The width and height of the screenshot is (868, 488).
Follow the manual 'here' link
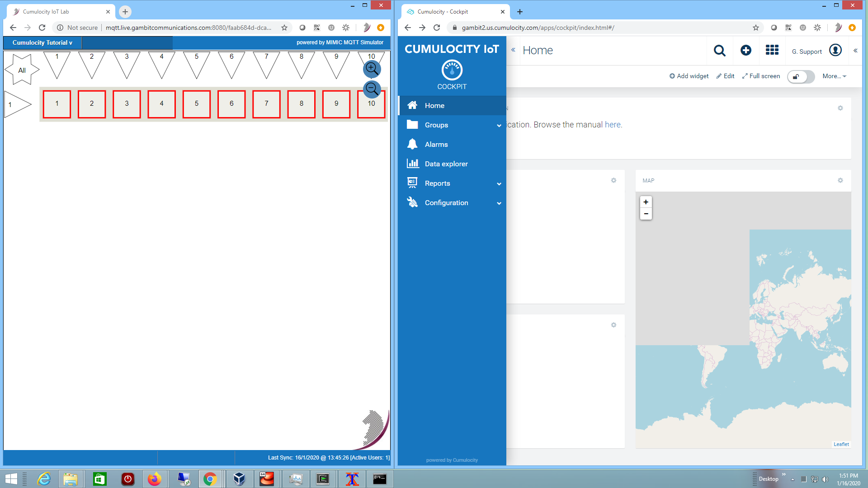[x=613, y=125]
